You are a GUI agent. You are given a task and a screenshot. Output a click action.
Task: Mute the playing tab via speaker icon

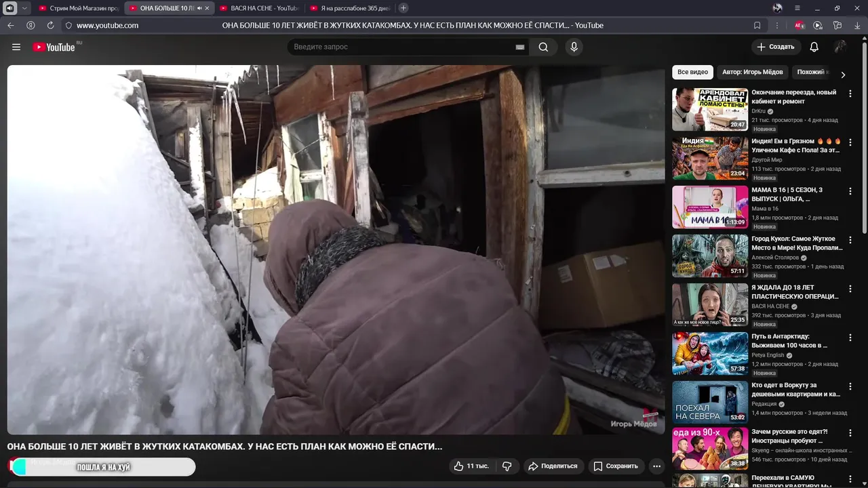point(199,8)
